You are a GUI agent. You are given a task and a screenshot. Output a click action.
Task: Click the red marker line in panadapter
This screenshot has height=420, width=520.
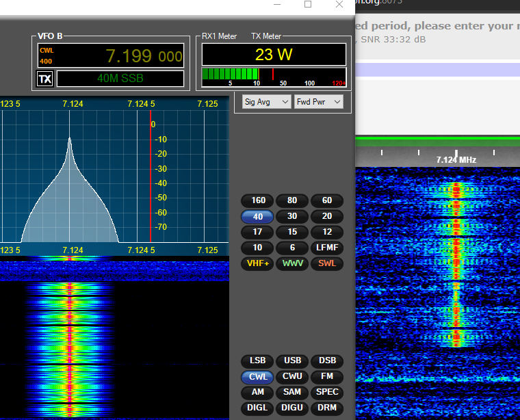coord(151,178)
